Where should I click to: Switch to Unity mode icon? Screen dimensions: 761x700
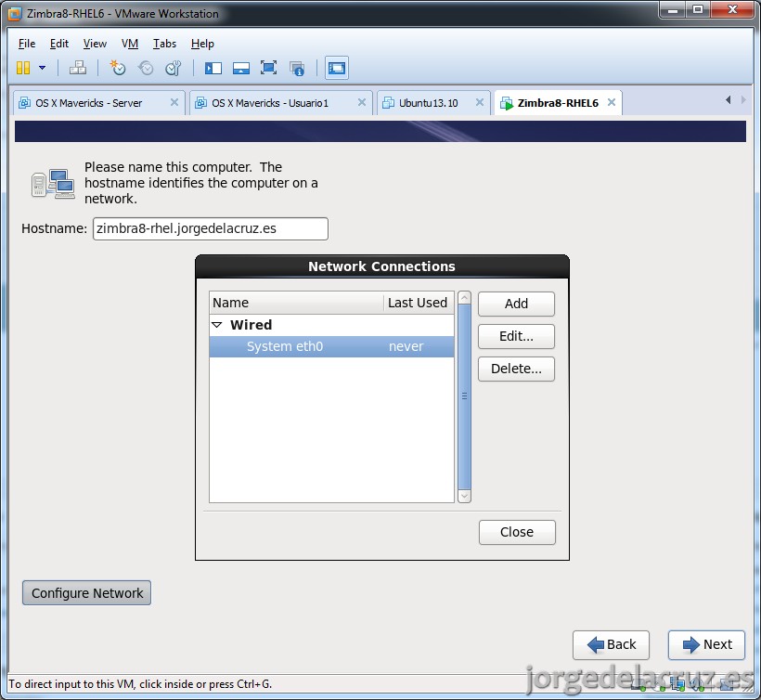[x=297, y=69]
